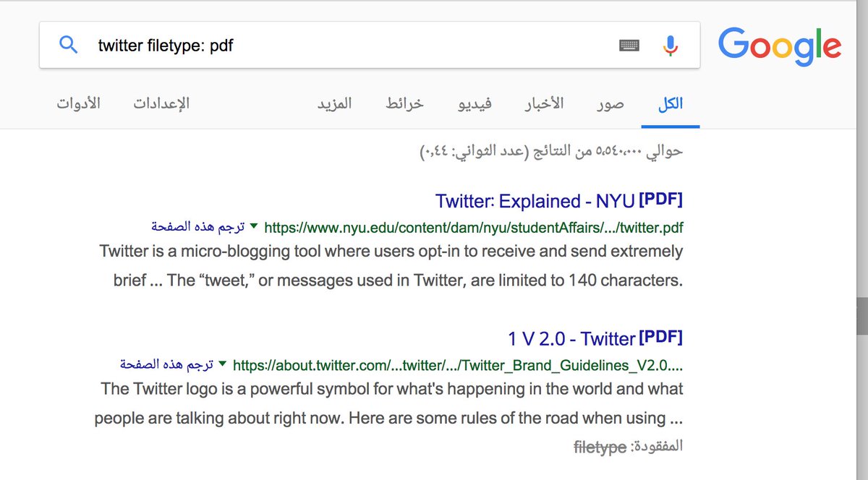Switch to the صور (Images) tab
This screenshot has width=868, height=480.
click(x=610, y=103)
